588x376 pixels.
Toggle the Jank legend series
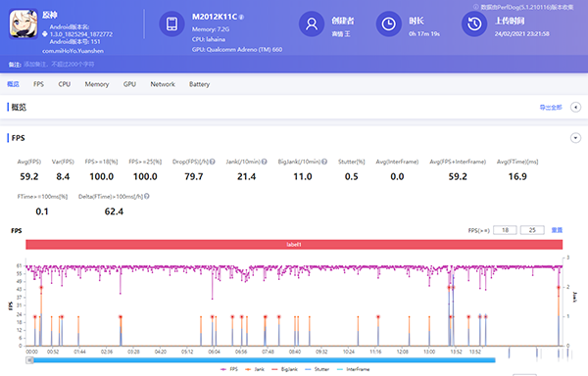click(255, 369)
